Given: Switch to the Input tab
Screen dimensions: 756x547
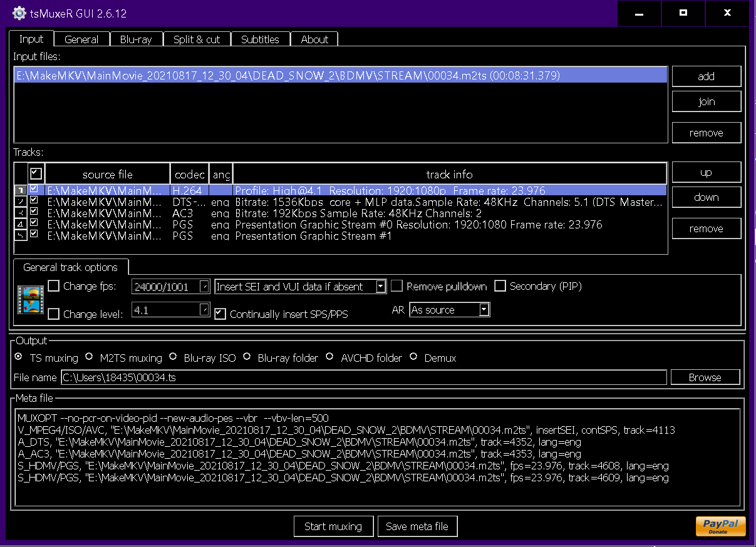Looking at the screenshot, I should click(x=31, y=39).
